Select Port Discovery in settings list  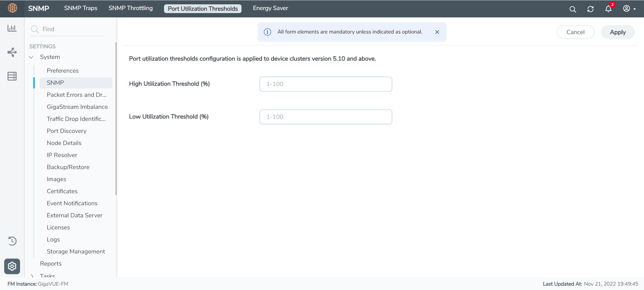click(x=67, y=131)
